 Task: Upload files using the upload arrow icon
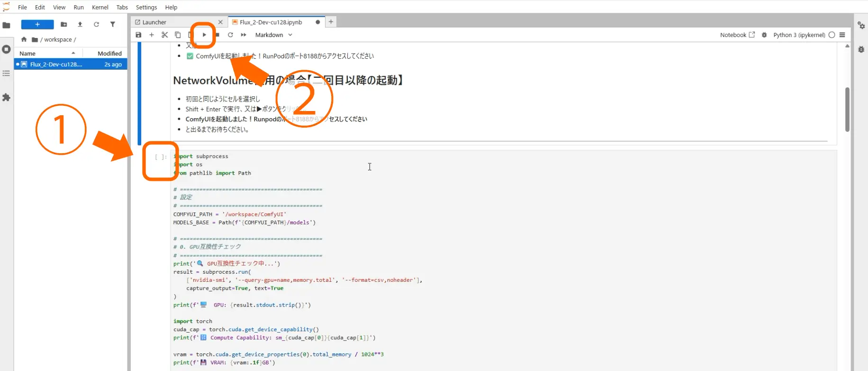[80, 24]
